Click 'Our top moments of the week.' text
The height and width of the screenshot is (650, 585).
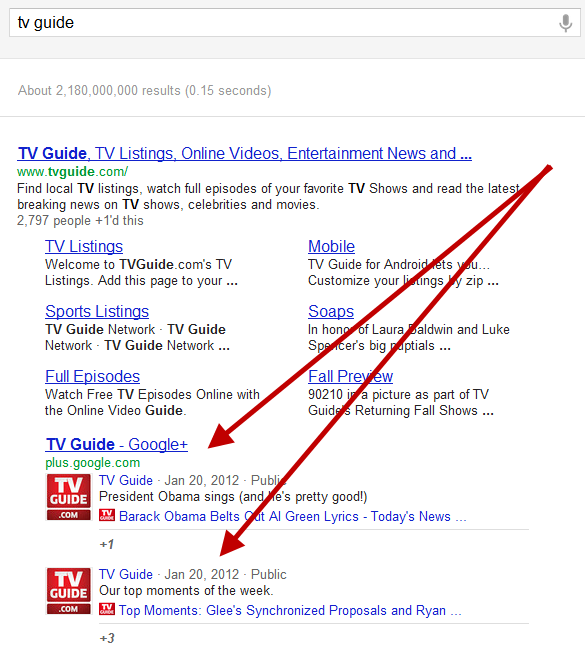click(x=186, y=590)
